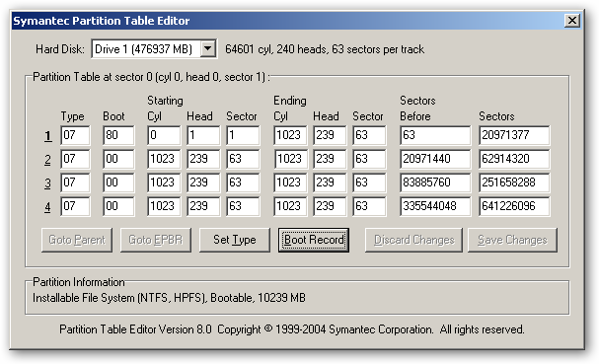Select partition row label 1
The image size is (599, 364).
[47, 135]
